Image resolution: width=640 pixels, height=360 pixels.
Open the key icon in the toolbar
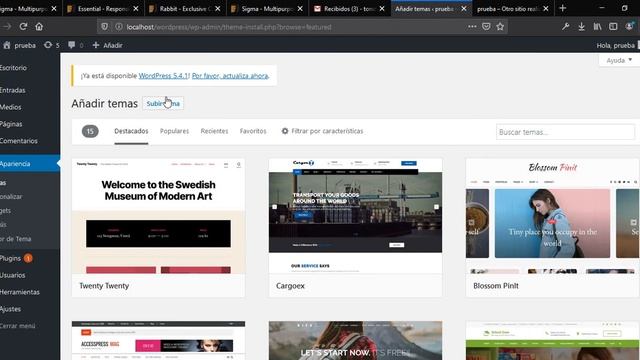tap(565, 27)
